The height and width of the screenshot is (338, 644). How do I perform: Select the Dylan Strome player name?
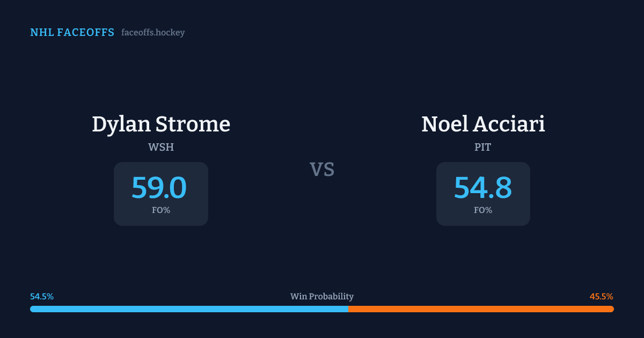(x=161, y=124)
